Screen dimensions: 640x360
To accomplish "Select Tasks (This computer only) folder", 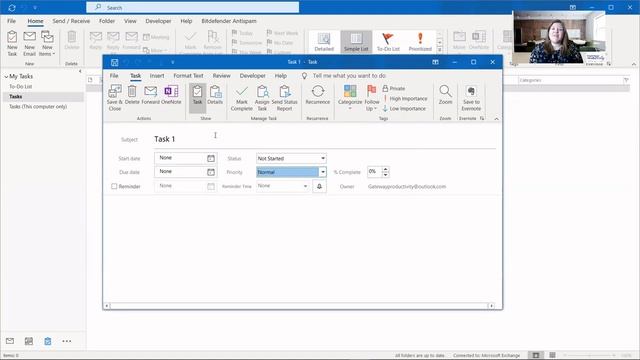I will coord(38,107).
